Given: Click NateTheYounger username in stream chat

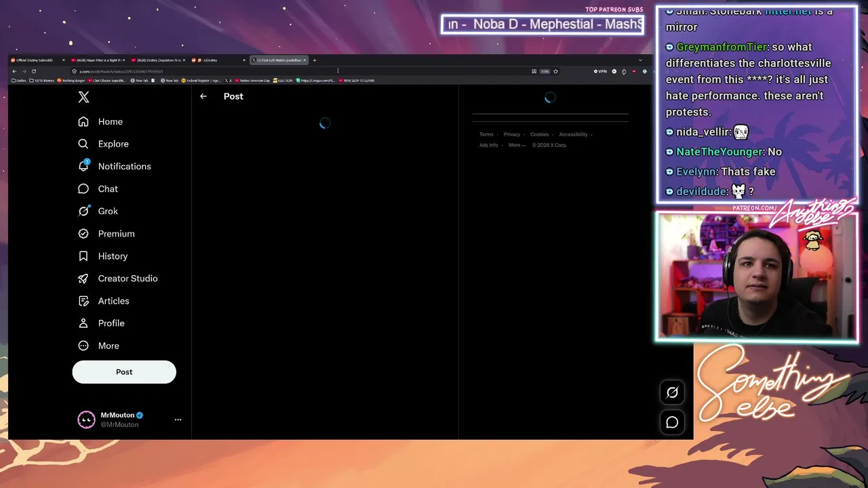Looking at the screenshot, I should coord(719,152).
